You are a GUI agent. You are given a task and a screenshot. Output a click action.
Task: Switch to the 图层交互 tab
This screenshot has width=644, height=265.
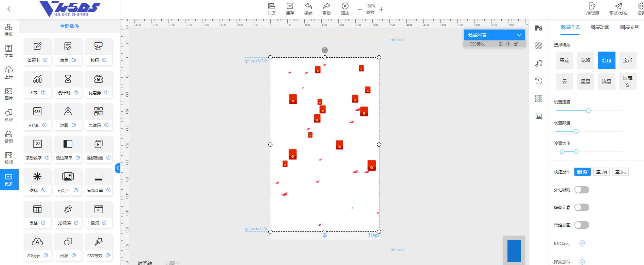click(x=630, y=27)
